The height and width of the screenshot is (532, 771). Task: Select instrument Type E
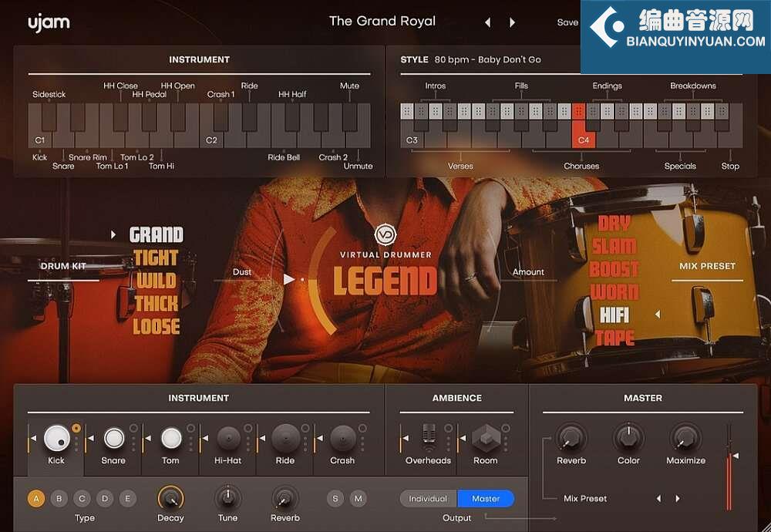pyautogui.click(x=128, y=499)
